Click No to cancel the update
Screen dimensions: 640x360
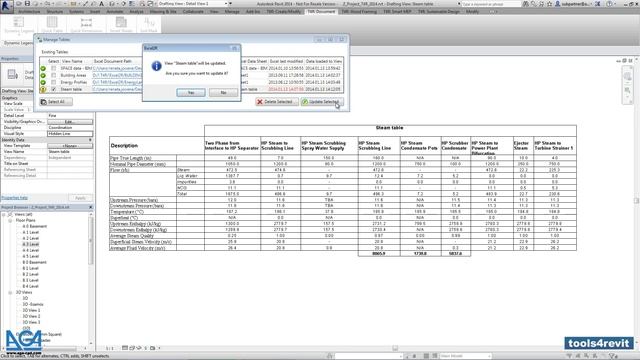223,93
